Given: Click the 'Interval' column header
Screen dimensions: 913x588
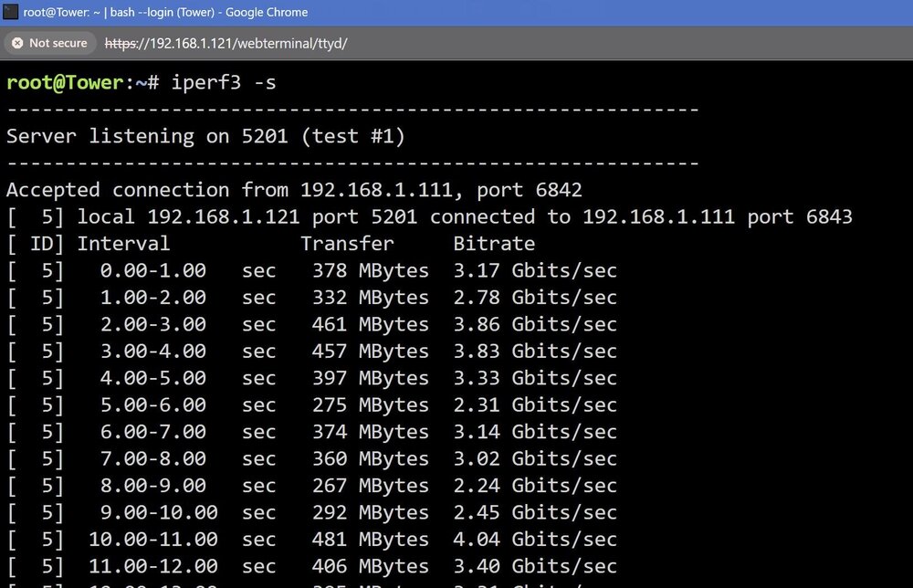Looking at the screenshot, I should (x=123, y=244).
